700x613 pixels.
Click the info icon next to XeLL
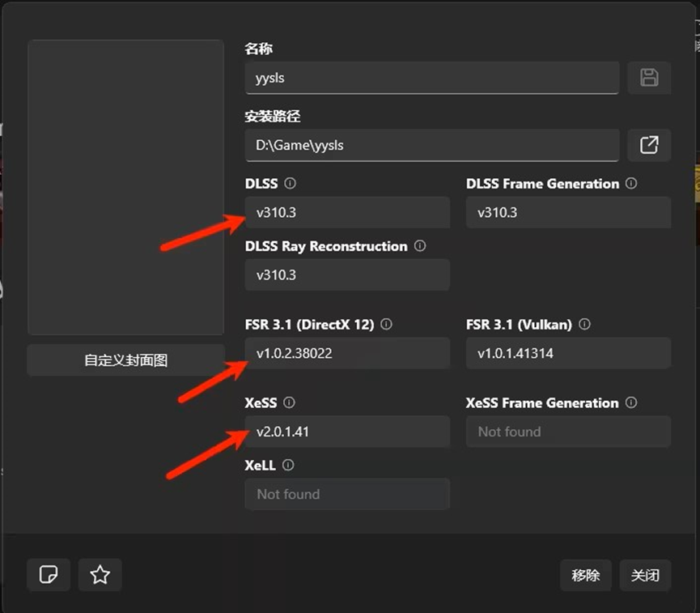point(288,466)
